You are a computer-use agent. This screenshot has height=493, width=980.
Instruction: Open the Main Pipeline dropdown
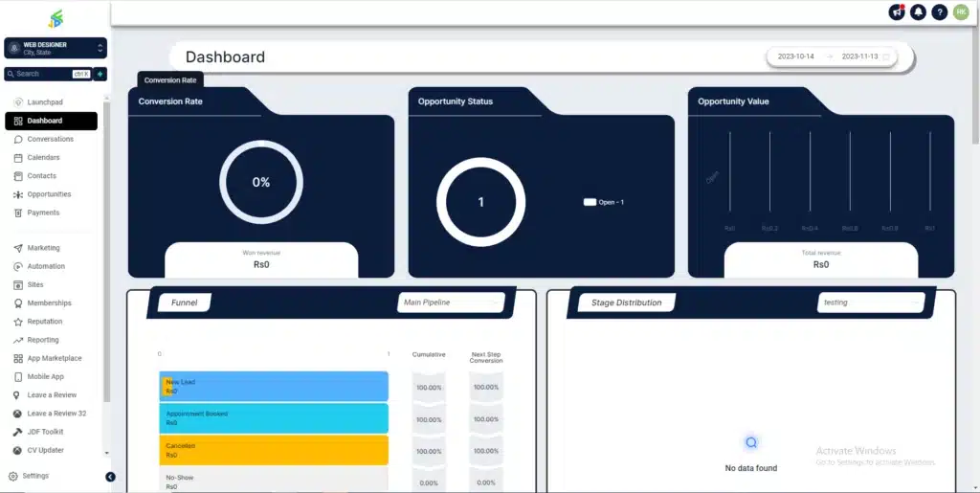[451, 303]
